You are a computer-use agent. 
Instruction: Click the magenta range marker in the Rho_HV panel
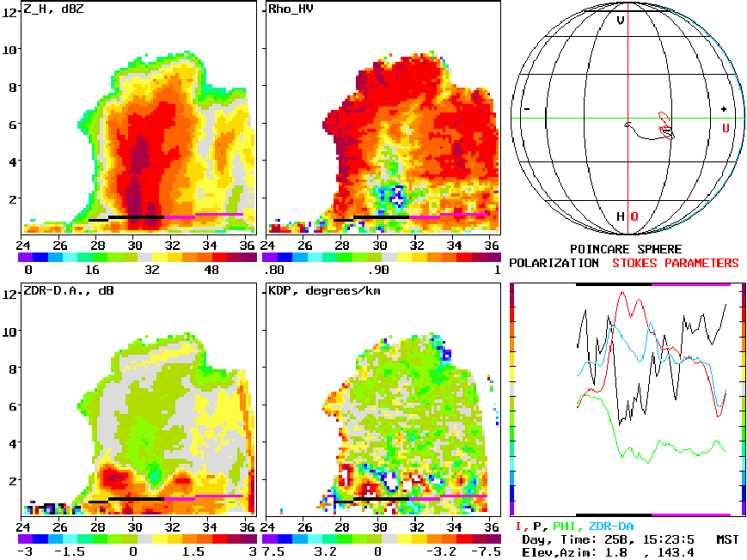[448, 216]
